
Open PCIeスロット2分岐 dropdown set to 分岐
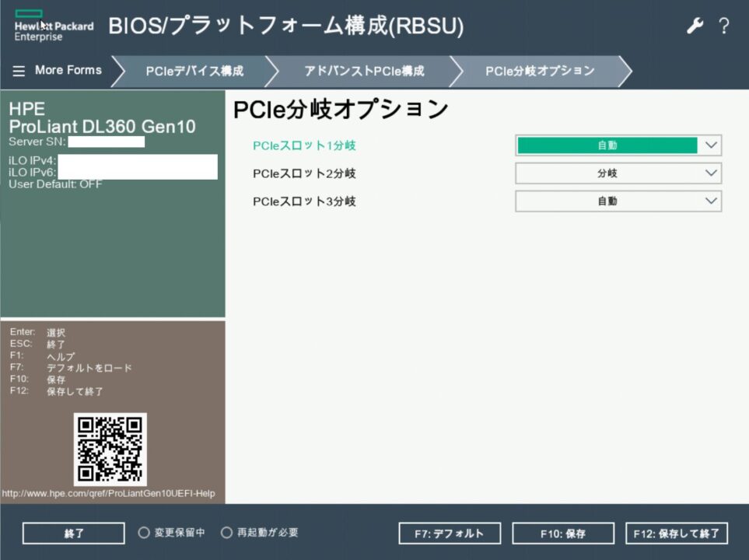tap(618, 173)
